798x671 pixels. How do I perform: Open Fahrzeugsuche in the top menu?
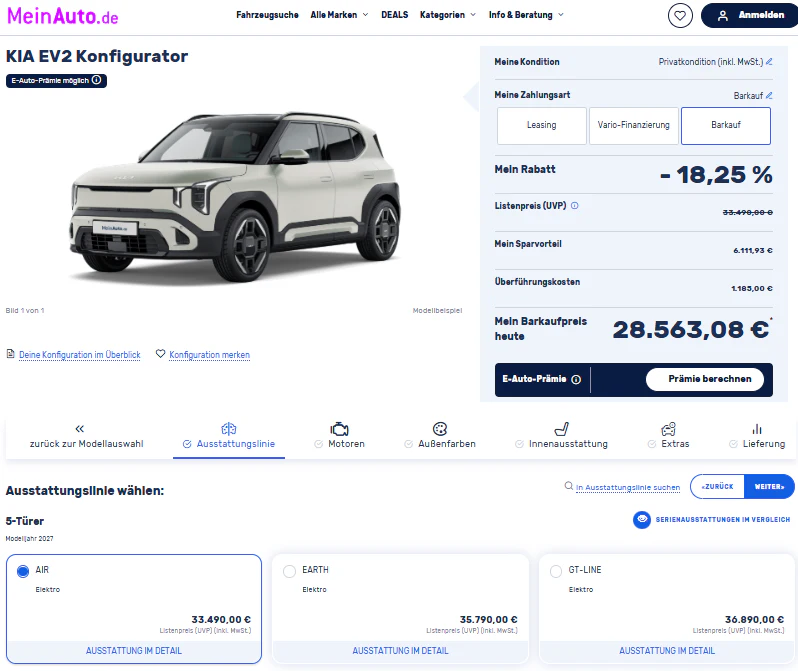click(267, 15)
